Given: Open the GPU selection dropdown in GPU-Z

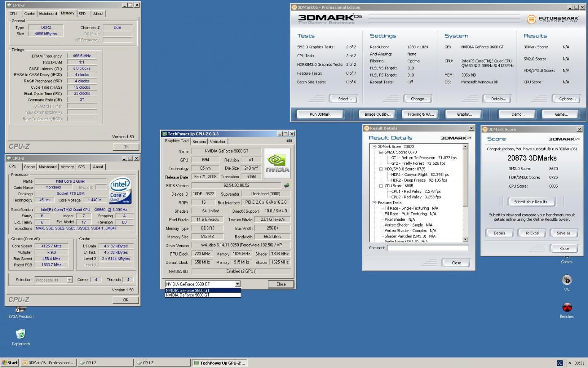Looking at the screenshot, I should [x=237, y=284].
